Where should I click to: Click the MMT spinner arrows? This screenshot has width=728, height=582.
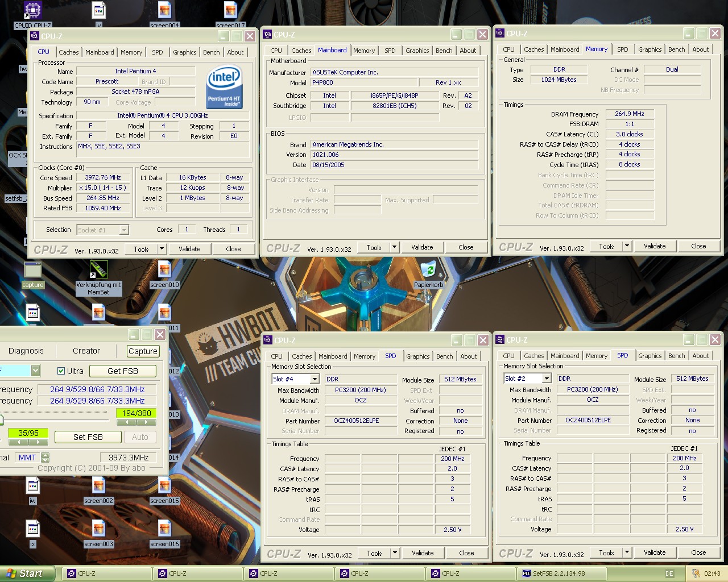[x=45, y=458]
